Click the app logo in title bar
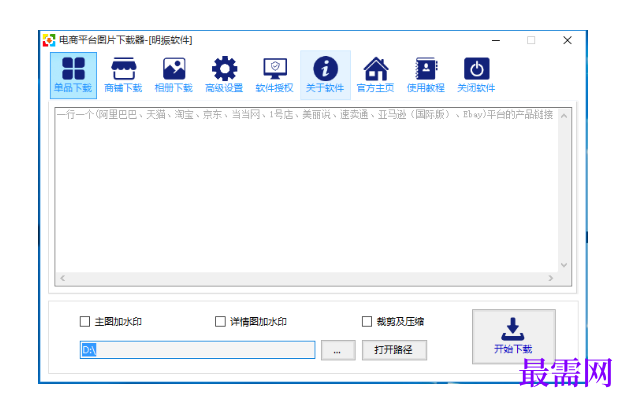 49,40
